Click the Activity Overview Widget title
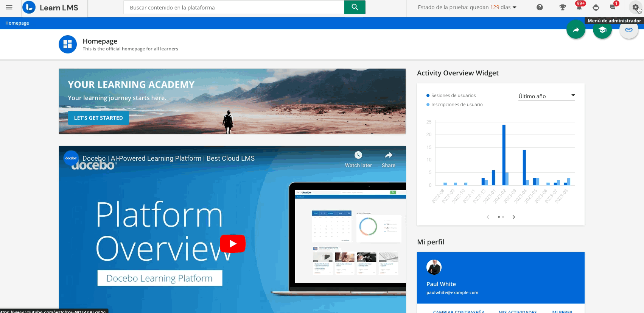The width and height of the screenshot is (644, 313). coord(458,73)
